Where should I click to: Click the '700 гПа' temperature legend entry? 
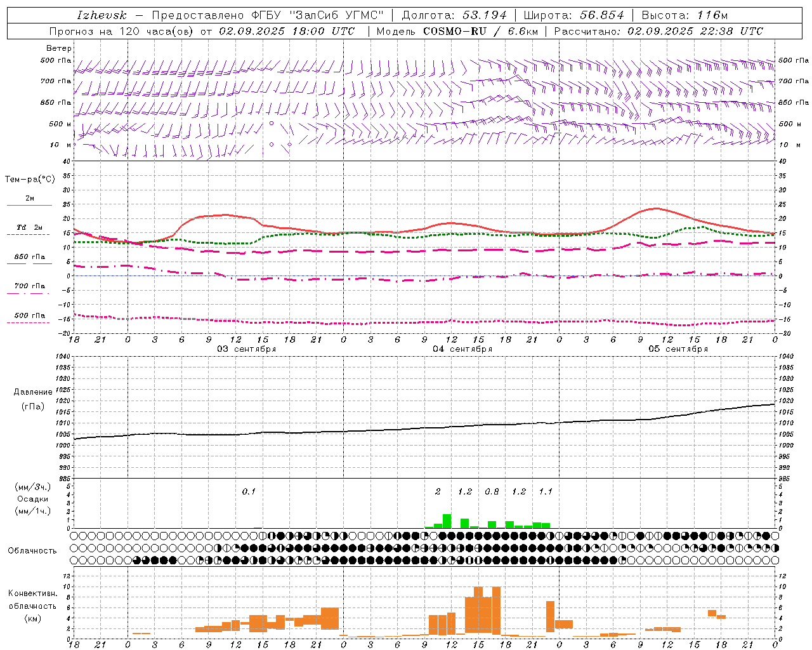point(30,286)
